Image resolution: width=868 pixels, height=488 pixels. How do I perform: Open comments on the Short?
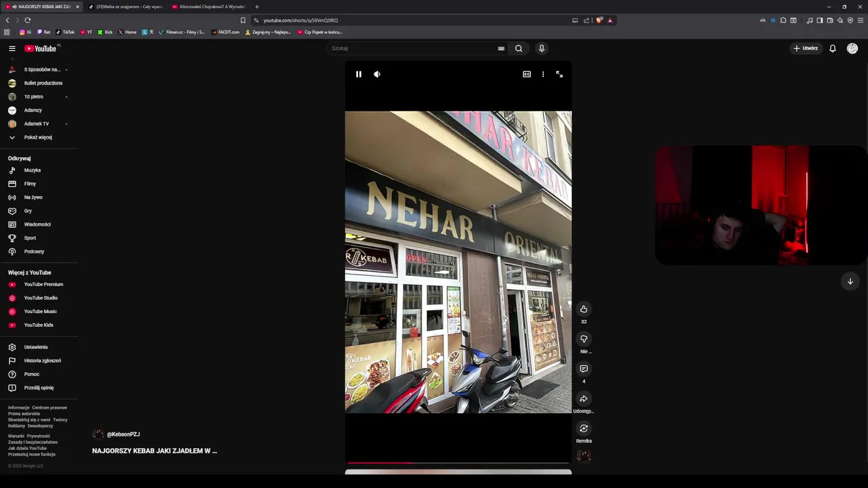click(584, 369)
